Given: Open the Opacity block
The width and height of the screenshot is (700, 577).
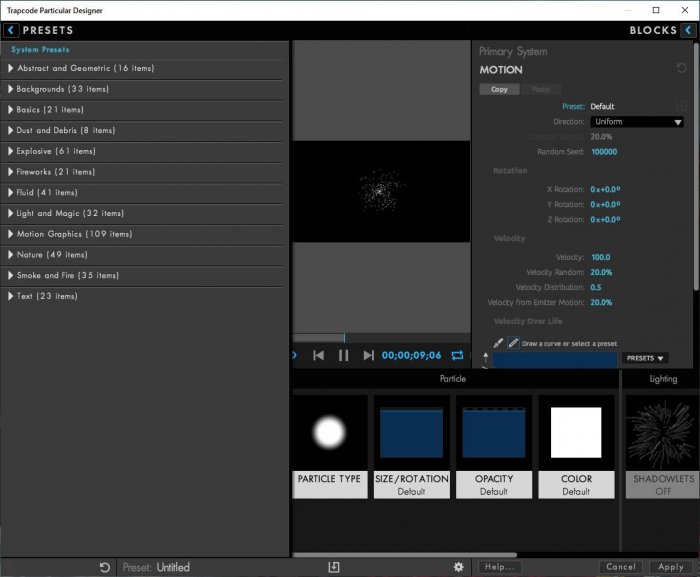Looking at the screenshot, I should click(494, 447).
